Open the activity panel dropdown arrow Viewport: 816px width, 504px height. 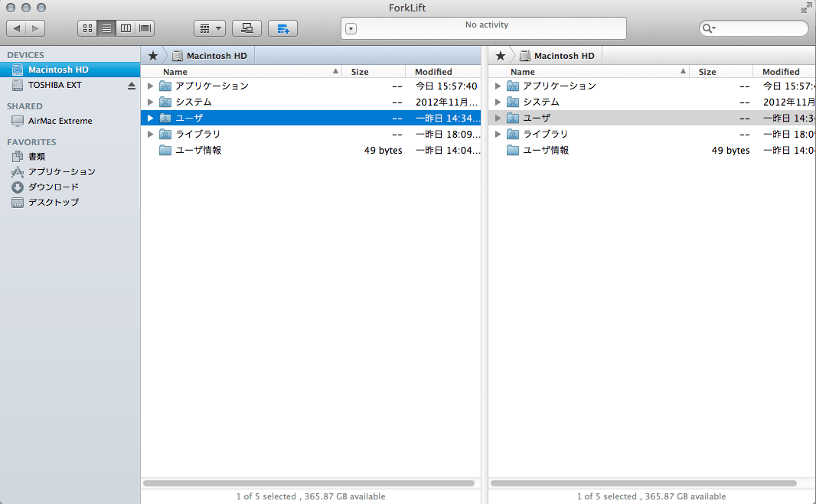tap(351, 29)
